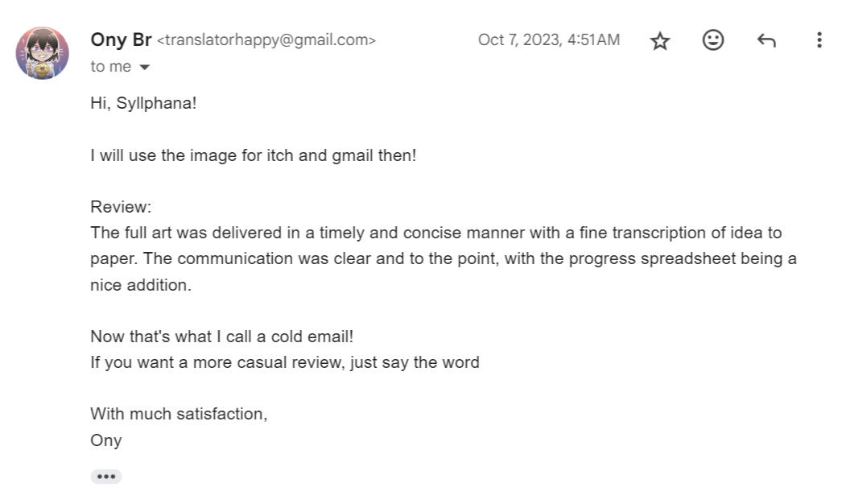Open the three-dot More options menu
This screenshot has width=842, height=504.
click(x=819, y=40)
